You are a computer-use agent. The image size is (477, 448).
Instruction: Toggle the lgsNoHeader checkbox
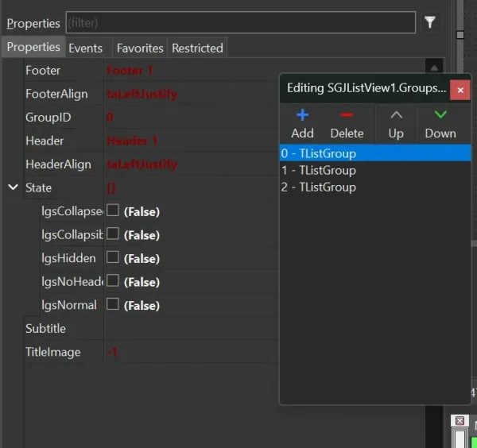[x=113, y=280]
